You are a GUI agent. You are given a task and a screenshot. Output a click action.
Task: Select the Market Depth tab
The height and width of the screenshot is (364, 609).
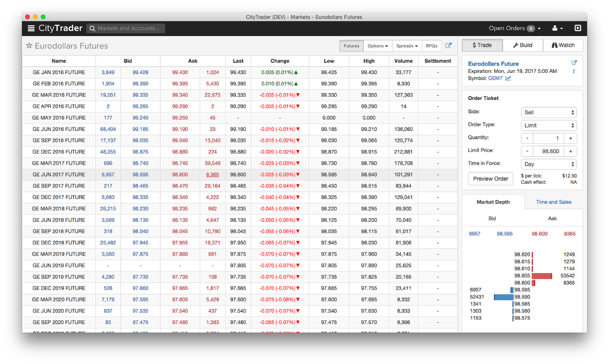tap(493, 202)
